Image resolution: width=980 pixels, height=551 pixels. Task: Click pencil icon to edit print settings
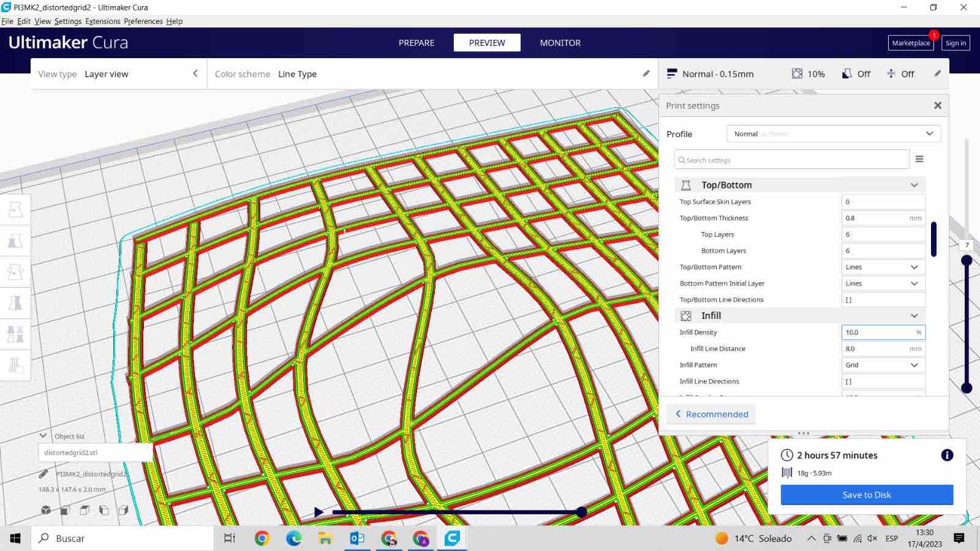(x=937, y=73)
